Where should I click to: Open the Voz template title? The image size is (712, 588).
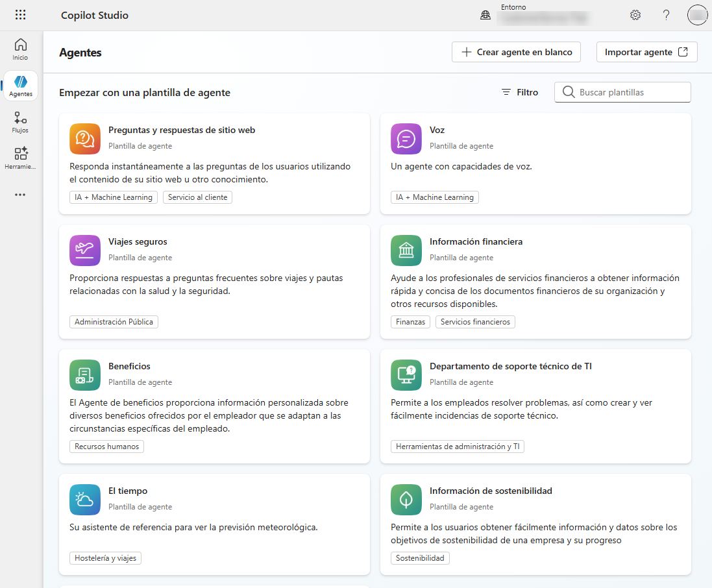pyautogui.click(x=437, y=130)
